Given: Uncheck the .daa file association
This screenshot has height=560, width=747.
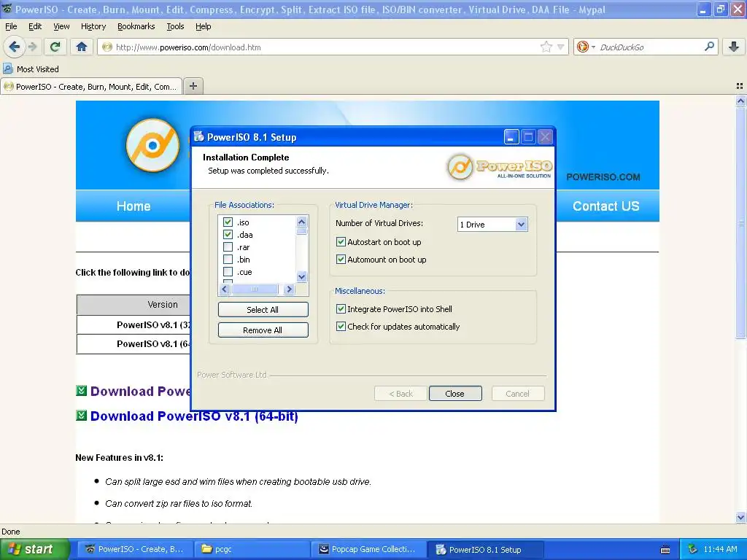Looking at the screenshot, I should 228,235.
